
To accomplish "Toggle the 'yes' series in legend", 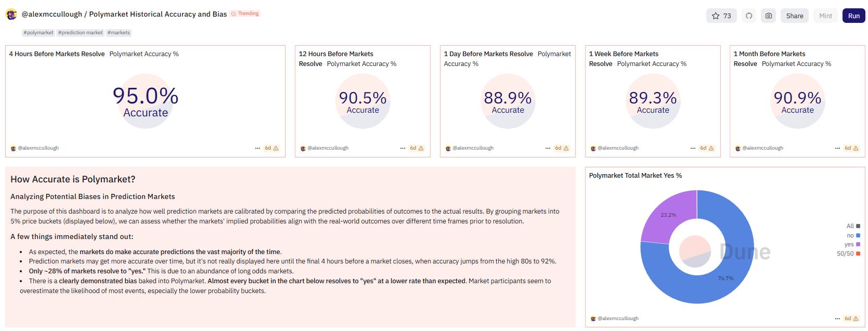I will tap(852, 244).
